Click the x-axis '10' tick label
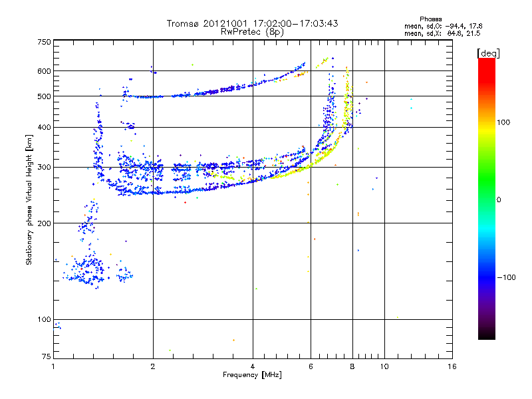532x399 pixels. coord(384,366)
